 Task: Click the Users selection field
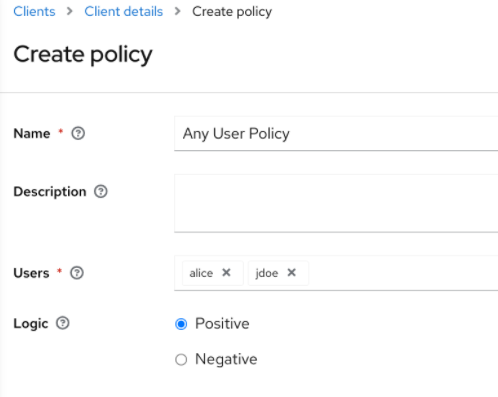click(336, 273)
